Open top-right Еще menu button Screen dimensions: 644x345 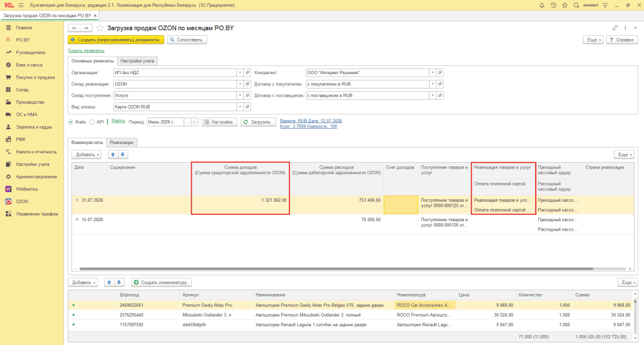593,40
